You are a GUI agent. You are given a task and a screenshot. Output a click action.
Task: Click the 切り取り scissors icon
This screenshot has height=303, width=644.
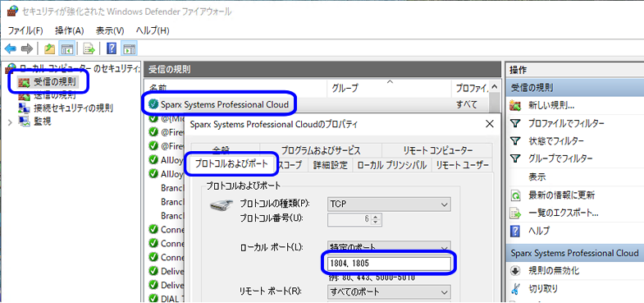click(x=515, y=288)
